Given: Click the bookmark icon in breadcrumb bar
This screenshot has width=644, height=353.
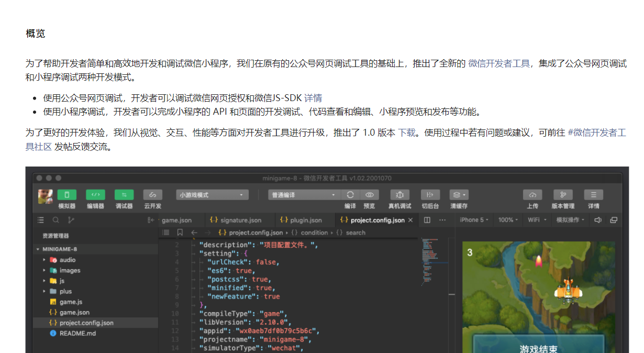Looking at the screenshot, I should tap(180, 233).
